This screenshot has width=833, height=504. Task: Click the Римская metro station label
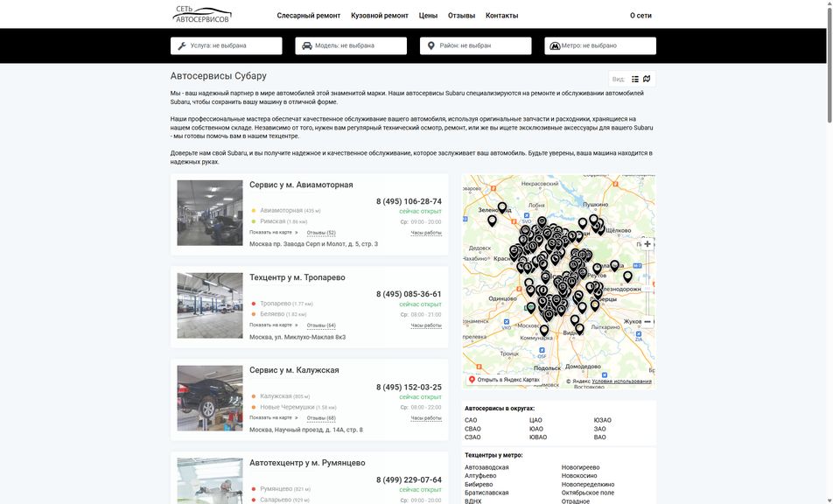(272, 221)
